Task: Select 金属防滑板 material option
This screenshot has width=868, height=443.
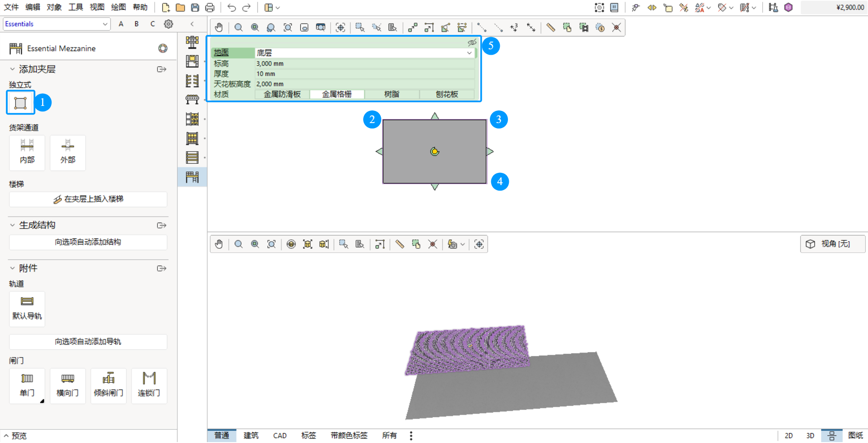Action: pyautogui.click(x=282, y=94)
